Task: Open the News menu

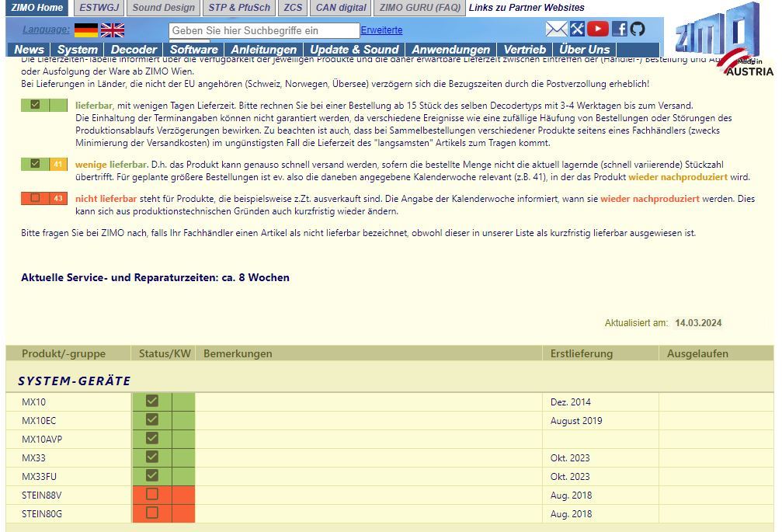Action: [29, 50]
